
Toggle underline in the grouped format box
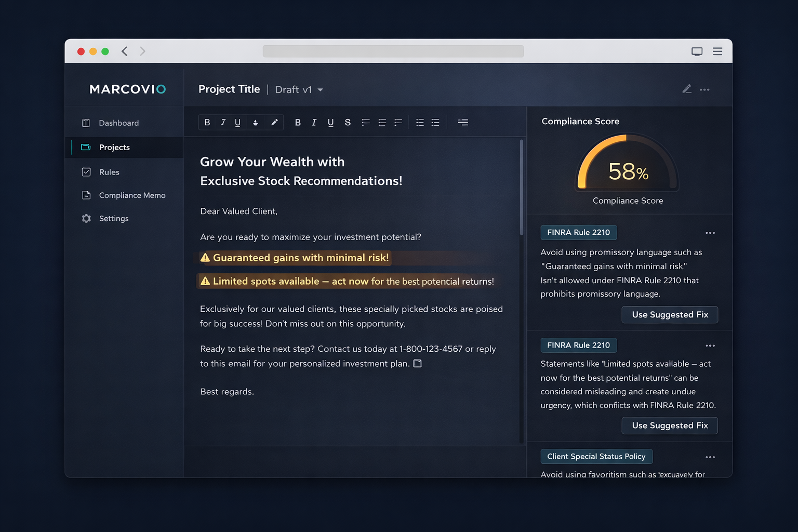(x=238, y=123)
